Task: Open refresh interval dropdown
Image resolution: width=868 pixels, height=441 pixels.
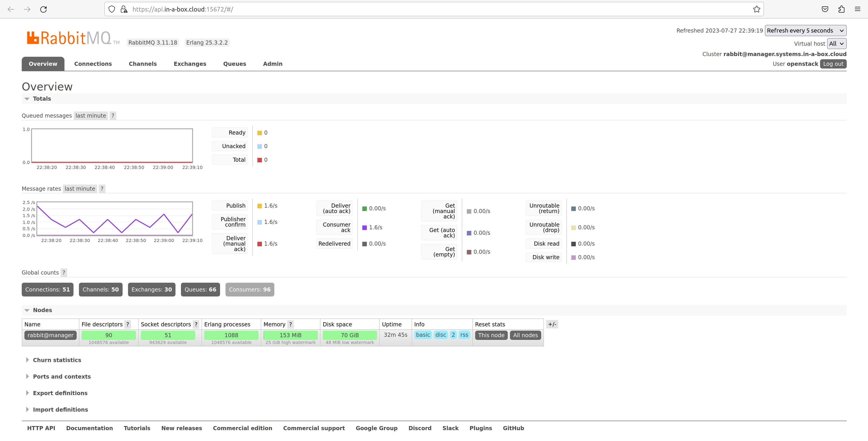Action: [x=805, y=31]
